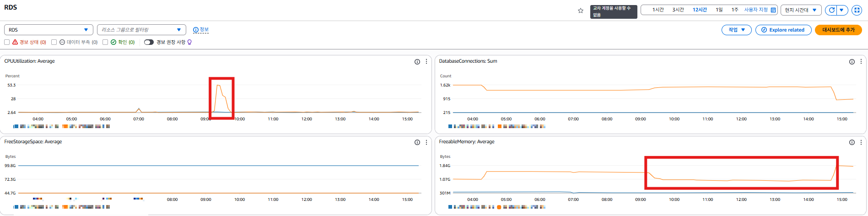Open the DatabaseConnections widget kebab menu
The height and width of the screenshot is (216, 868).
pyautogui.click(x=861, y=61)
